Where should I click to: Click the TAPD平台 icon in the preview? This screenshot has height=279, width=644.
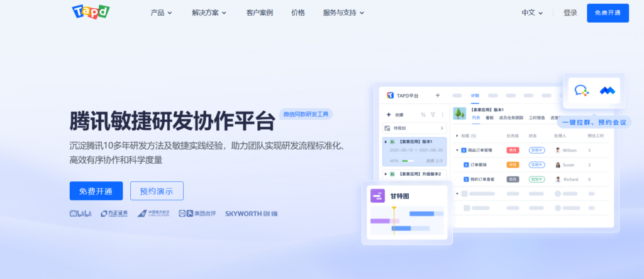391,96
